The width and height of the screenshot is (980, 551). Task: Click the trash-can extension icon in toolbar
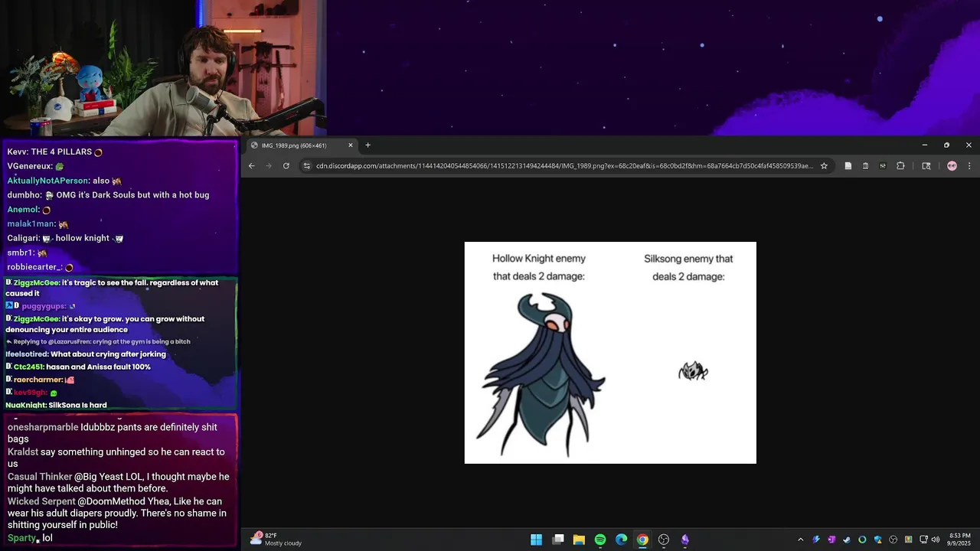865,166
